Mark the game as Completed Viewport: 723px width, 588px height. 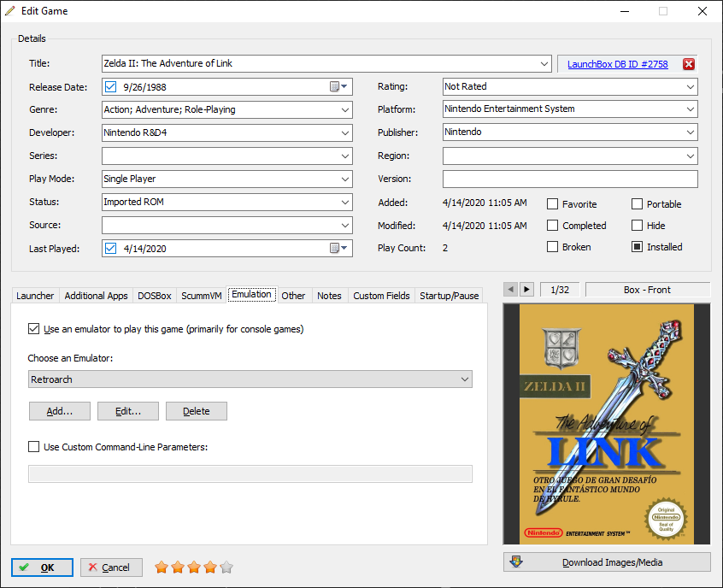[x=552, y=225]
